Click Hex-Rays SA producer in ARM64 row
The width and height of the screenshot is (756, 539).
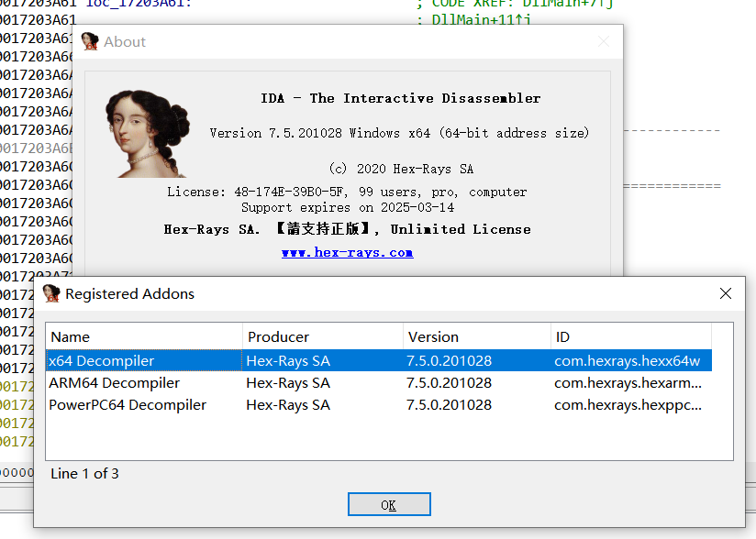tap(288, 383)
